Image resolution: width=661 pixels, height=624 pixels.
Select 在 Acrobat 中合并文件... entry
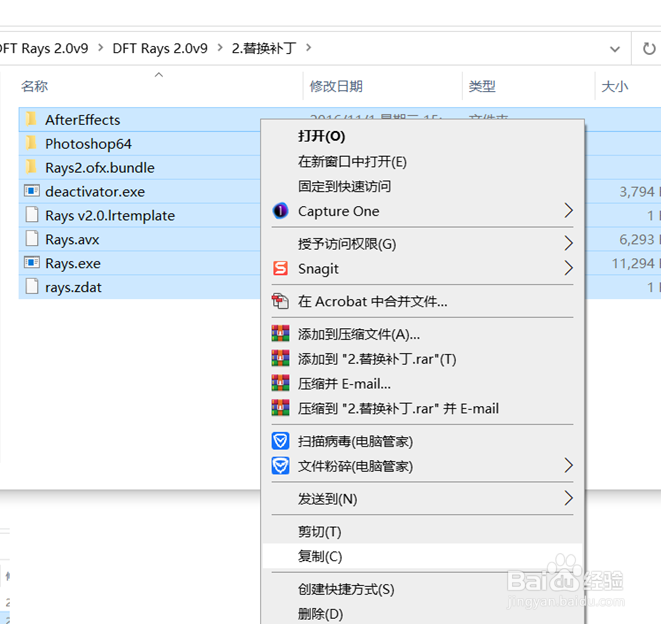422,301
